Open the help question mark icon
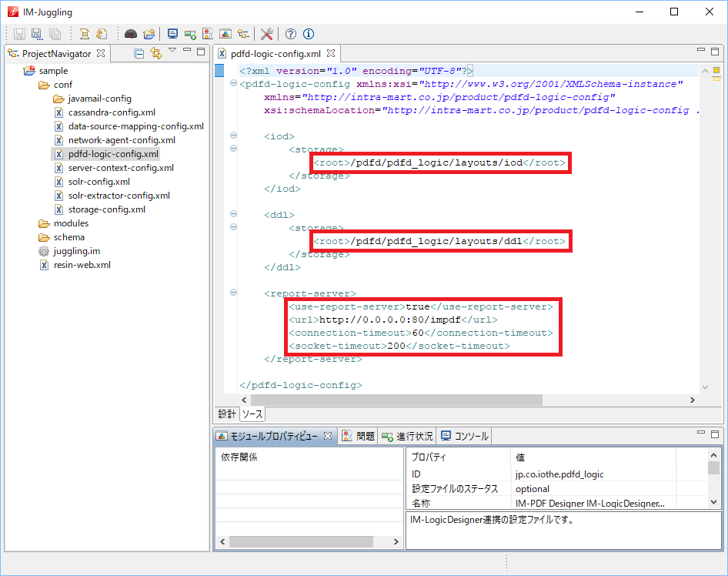 291,34
